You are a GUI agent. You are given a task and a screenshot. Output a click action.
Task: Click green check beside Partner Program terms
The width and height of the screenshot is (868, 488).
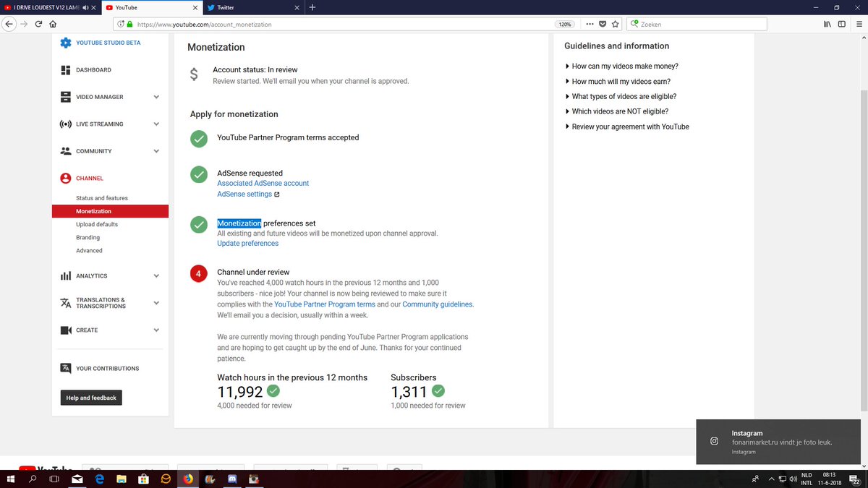[x=199, y=139]
